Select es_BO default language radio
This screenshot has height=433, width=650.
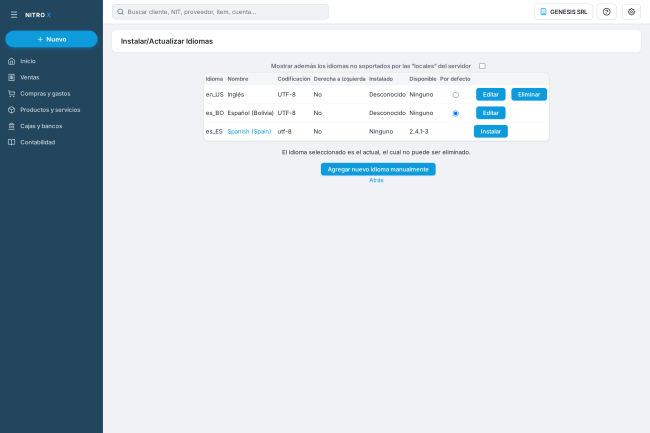click(x=456, y=113)
